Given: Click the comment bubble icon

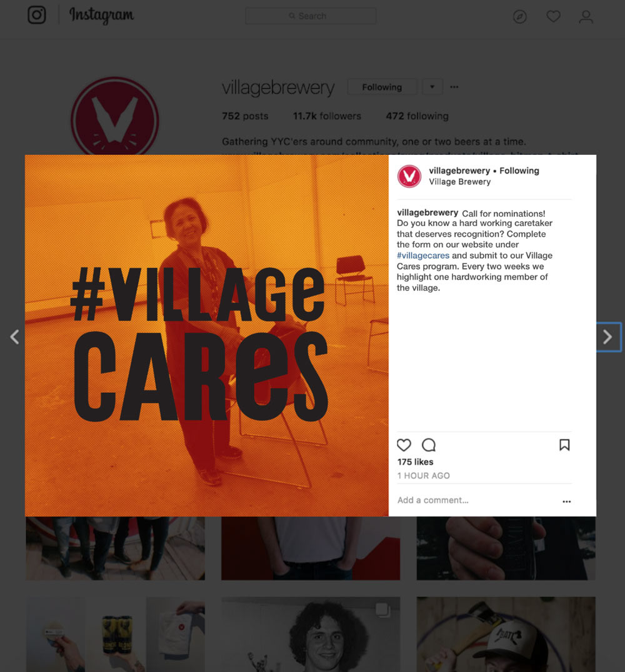Looking at the screenshot, I should tap(429, 445).
